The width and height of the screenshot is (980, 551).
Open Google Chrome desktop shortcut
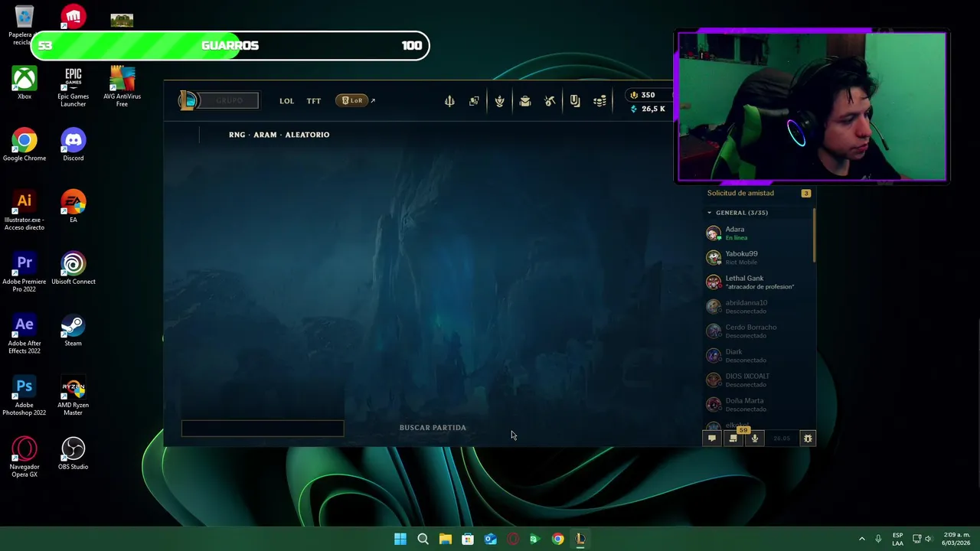click(24, 145)
